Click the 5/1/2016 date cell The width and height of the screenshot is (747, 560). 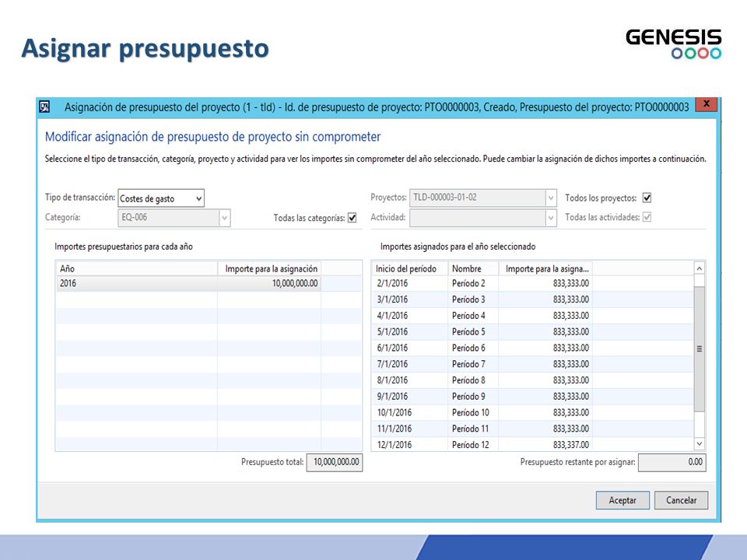[409, 332]
